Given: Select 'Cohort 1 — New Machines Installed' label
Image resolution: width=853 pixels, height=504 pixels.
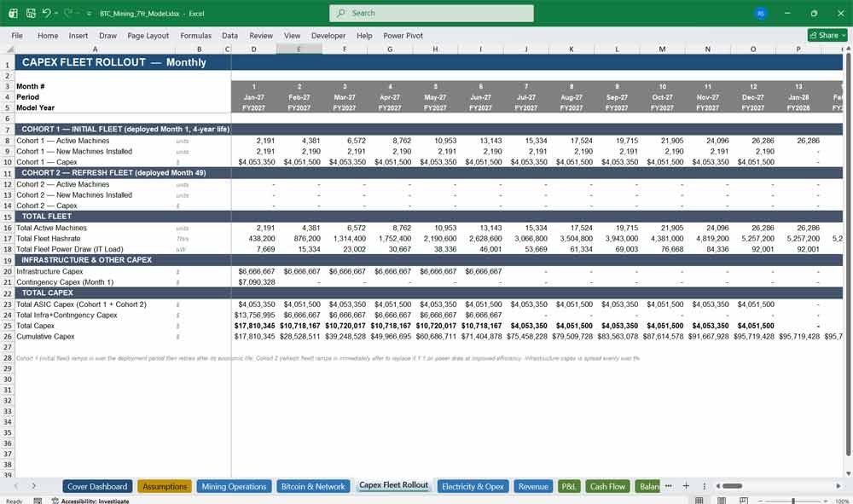Looking at the screenshot, I should 74,151.
